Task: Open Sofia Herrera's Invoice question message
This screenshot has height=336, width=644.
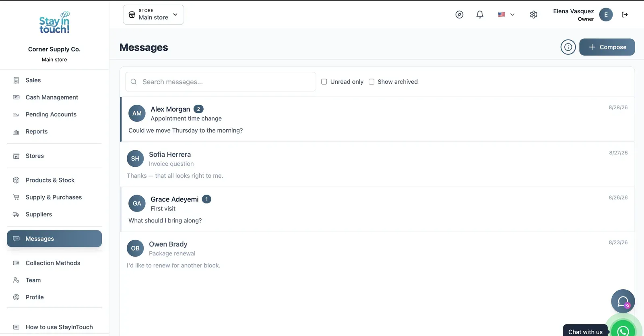Action: (378, 164)
